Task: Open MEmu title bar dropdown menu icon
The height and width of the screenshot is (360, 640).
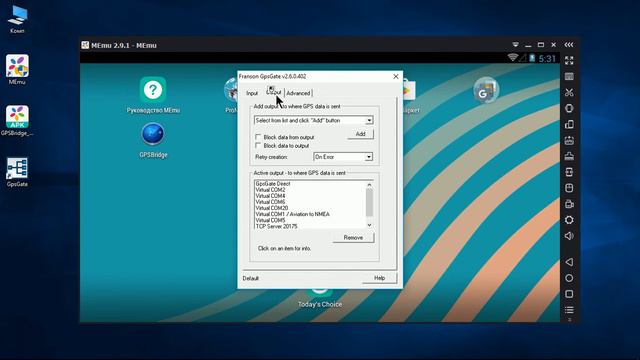Action: (x=516, y=45)
